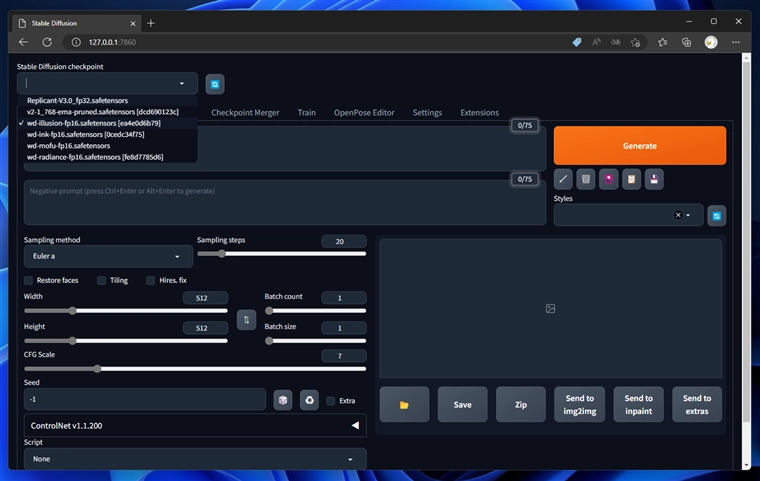Click the CFG Scale slider

point(195,369)
